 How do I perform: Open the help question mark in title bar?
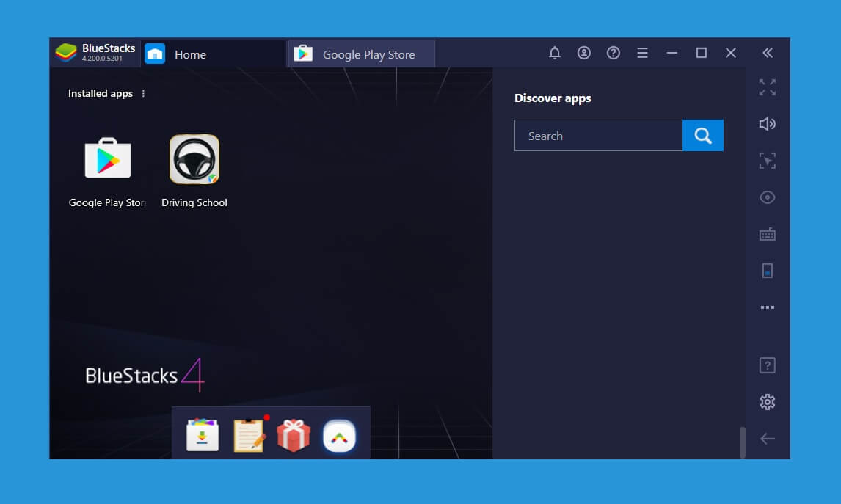pyautogui.click(x=613, y=53)
